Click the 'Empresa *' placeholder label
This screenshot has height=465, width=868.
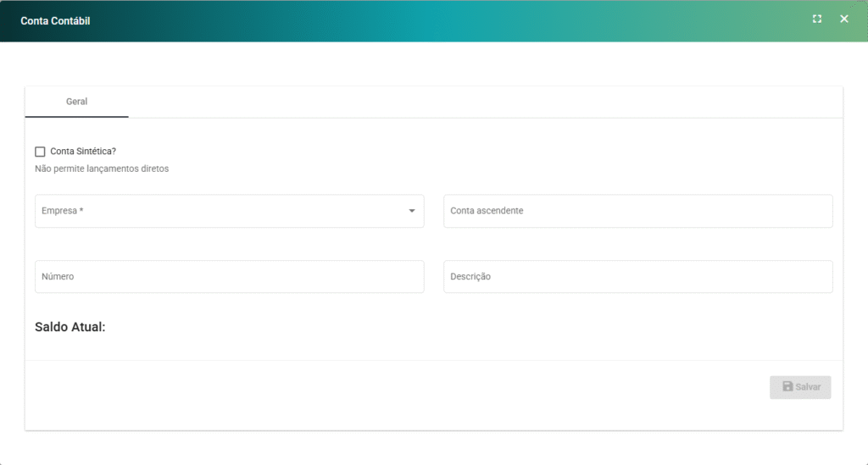click(x=62, y=211)
